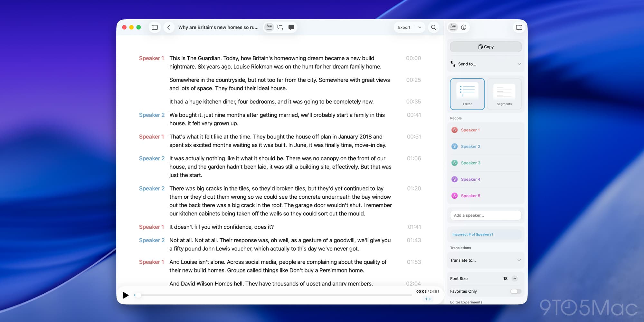Switch to the Editor view mode
Screen dimensions: 644x322
coord(467,94)
